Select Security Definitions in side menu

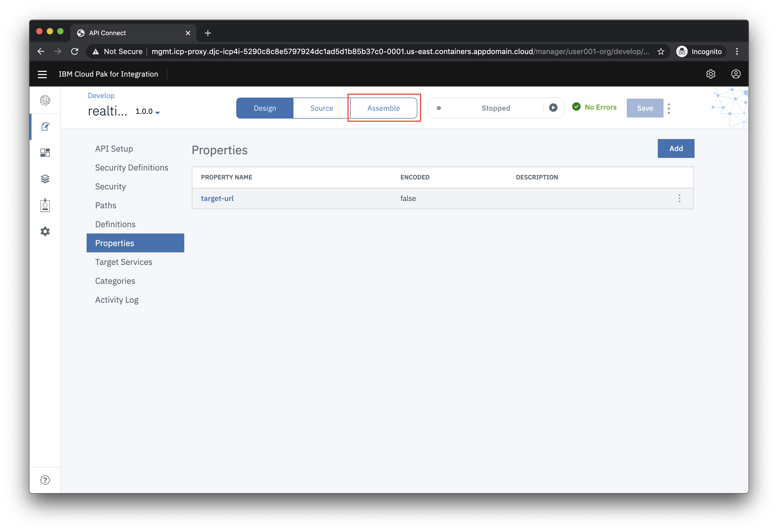[x=132, y=168]
